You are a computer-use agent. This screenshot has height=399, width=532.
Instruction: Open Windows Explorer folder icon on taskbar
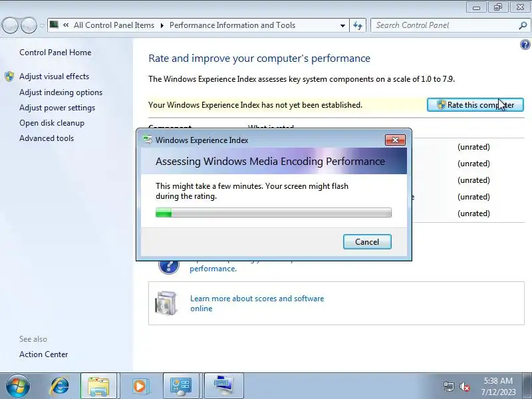pos(98,386)
